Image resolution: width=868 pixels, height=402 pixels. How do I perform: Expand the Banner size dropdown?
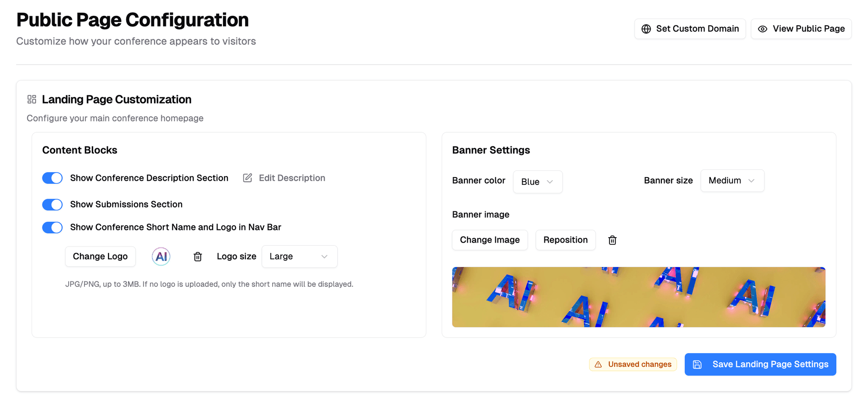732,180
